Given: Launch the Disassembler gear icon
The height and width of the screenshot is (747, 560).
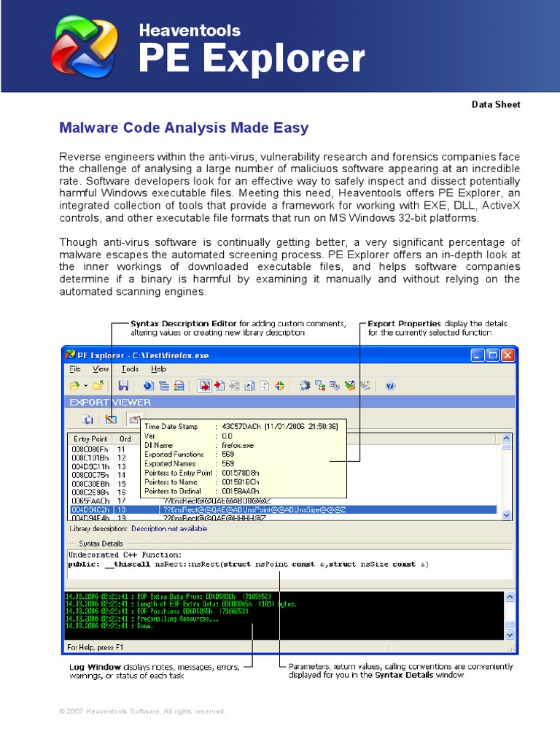Looking at the screenshot, I should pos(305,386).
